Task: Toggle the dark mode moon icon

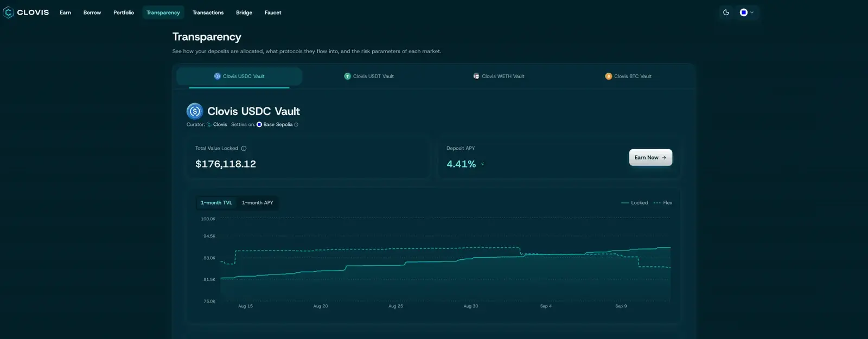Action: (x=726, y=12)
